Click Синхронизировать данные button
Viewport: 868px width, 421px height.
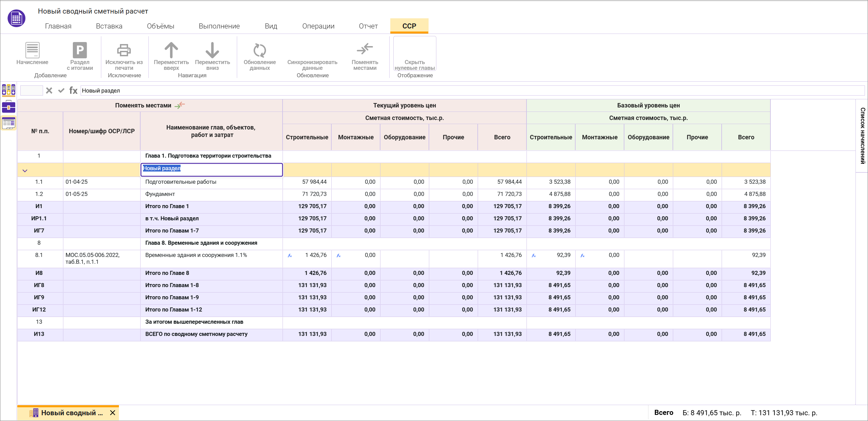(x=312, y=65)
